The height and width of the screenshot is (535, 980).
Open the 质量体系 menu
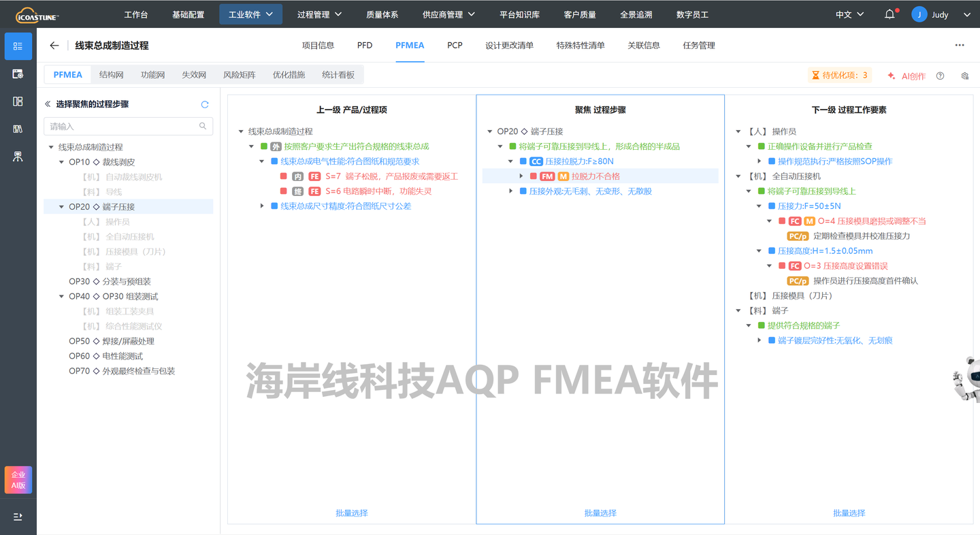point(382,13)
